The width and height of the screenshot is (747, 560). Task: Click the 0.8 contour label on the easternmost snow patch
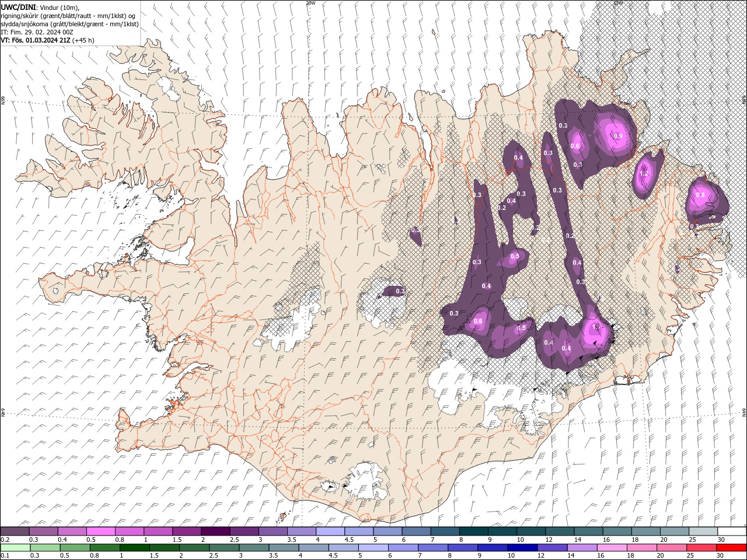click(x=700, y=195)
